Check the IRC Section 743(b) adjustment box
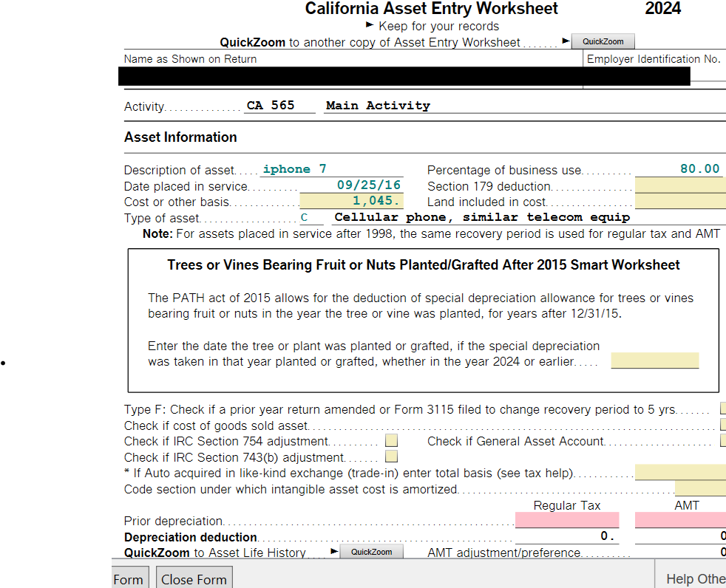Image resolution: width=726 pixels, height=588 pixels. click(x=392, y=457)
